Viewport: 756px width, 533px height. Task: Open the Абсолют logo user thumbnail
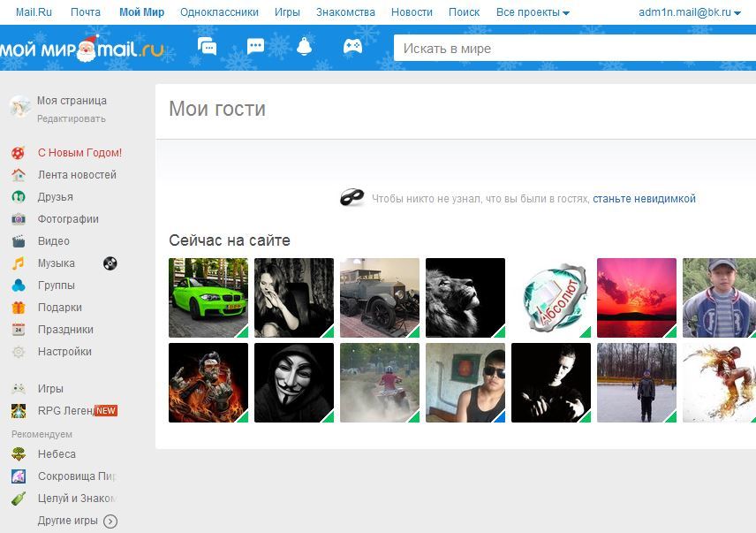pyautogui.click(x=551, y=298)
